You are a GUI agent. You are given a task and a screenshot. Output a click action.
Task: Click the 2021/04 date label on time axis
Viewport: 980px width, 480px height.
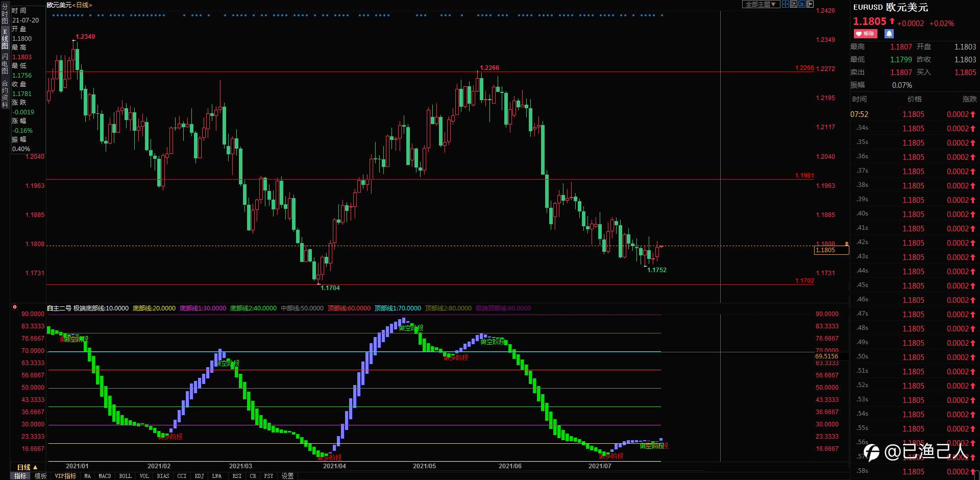[334, 466]
